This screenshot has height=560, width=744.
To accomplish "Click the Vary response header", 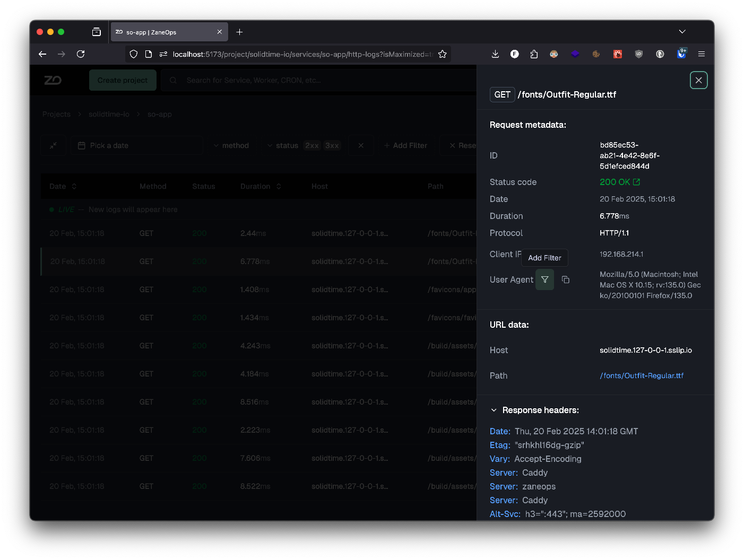I will [535, 459].
